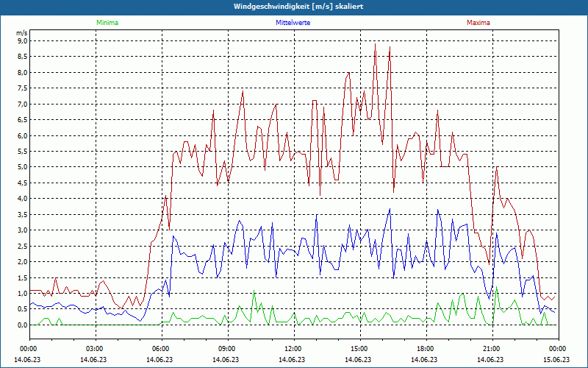This screenshot has height=368, width=588.
Task: Click the 8,0 y-axis value
Action: pyautogui.click(x=23, y=72)
